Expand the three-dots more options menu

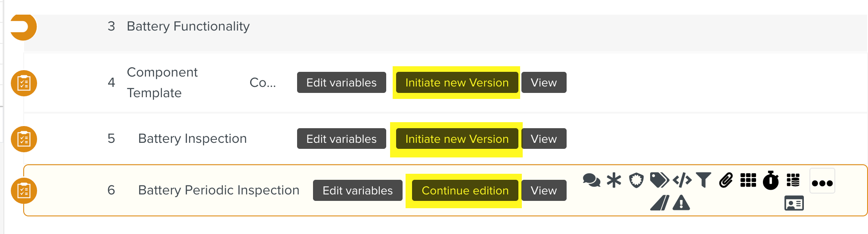click(x=822, y=182)
